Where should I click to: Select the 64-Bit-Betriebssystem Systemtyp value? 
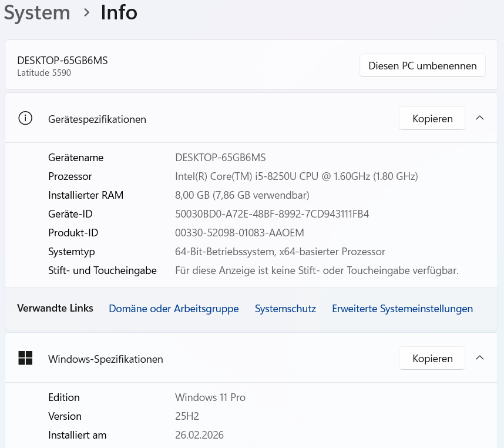click(x=280, y=252)
